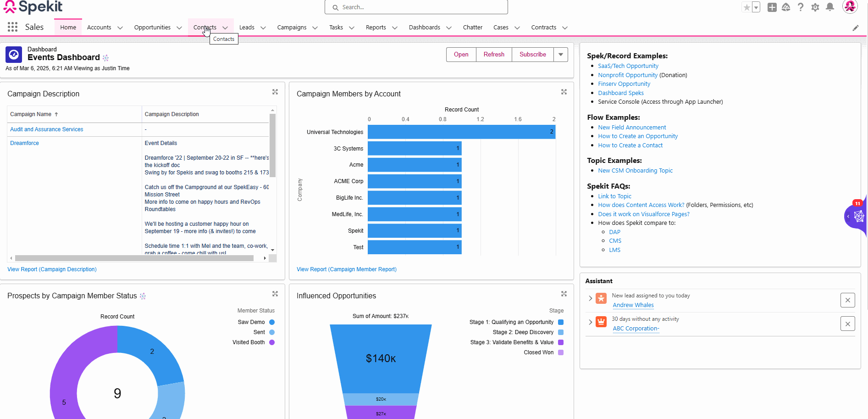Click Spekit sparkle beside Prospects widget title
This screenshot has height=419, width=868.
(143, 296)
